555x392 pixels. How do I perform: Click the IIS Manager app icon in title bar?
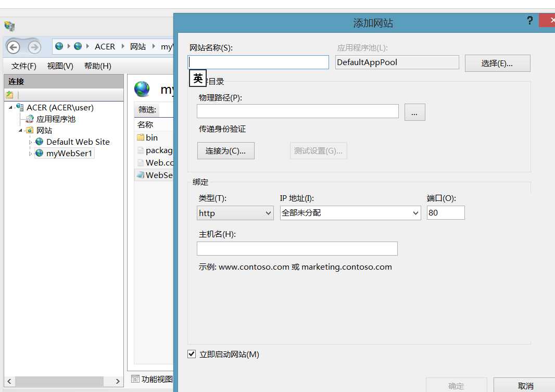(9, 26)
